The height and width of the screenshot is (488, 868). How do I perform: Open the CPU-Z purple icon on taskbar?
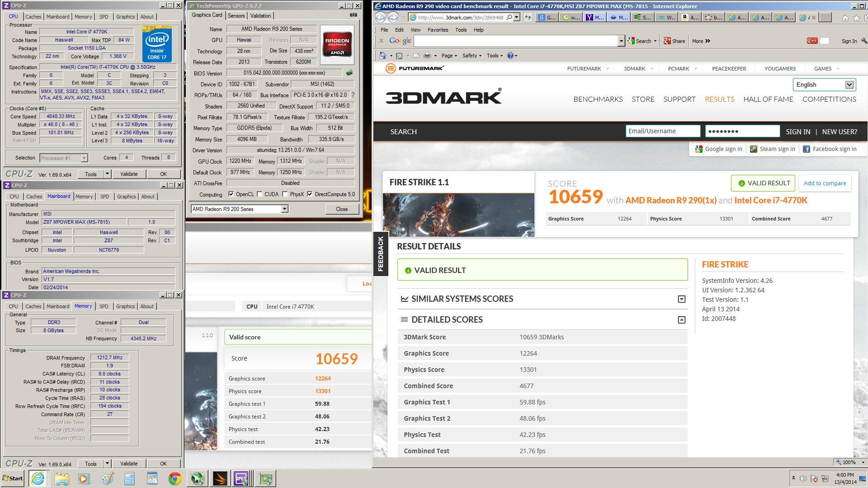click(x=241, y=479)
